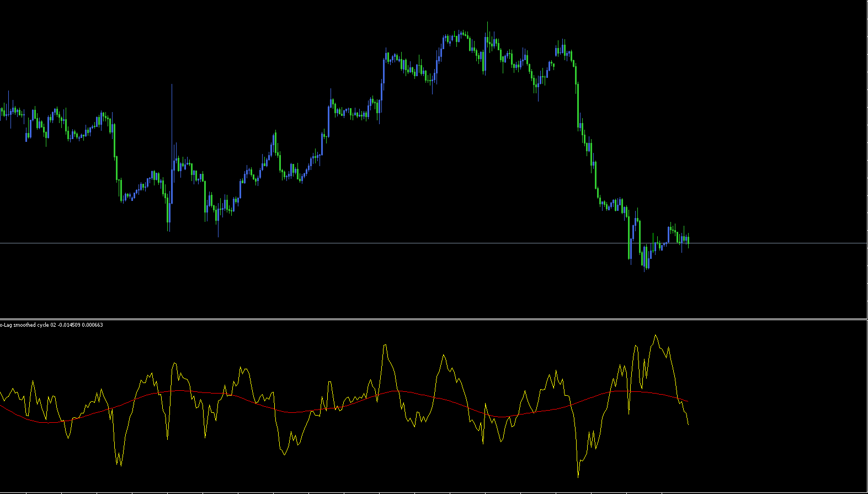Click the deepest trough of the yellow cycle line
Viewport: 868px width, 494px height.
click(578, 476)
